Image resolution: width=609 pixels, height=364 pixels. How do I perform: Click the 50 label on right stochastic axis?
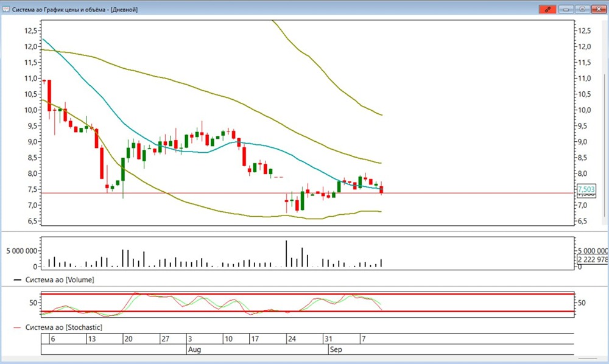click(582, 303)
